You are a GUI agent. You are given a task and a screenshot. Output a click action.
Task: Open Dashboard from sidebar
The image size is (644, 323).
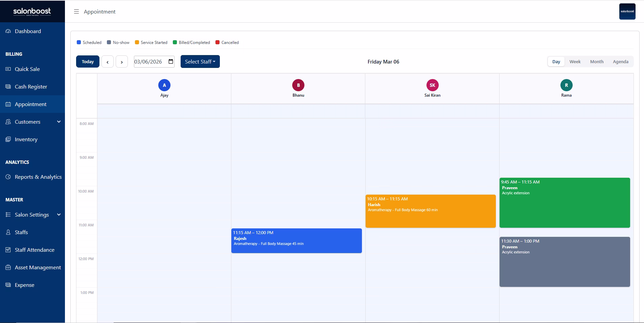pos(32,31)
